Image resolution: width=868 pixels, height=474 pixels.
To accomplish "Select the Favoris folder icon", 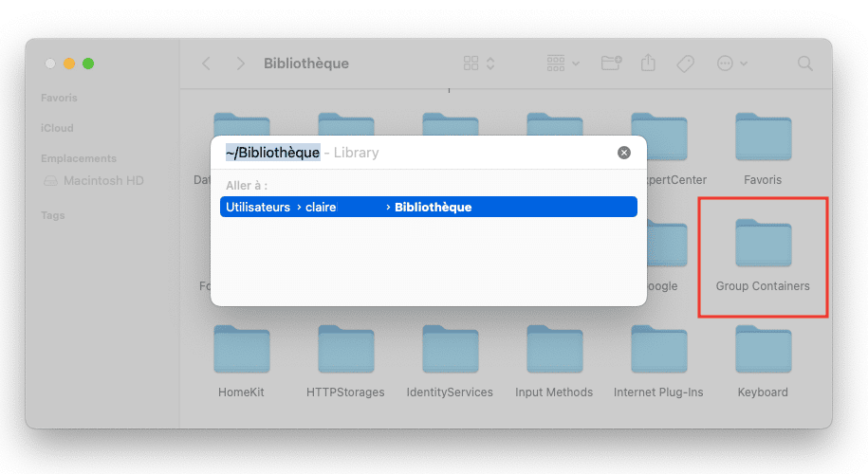I will 763,137.
